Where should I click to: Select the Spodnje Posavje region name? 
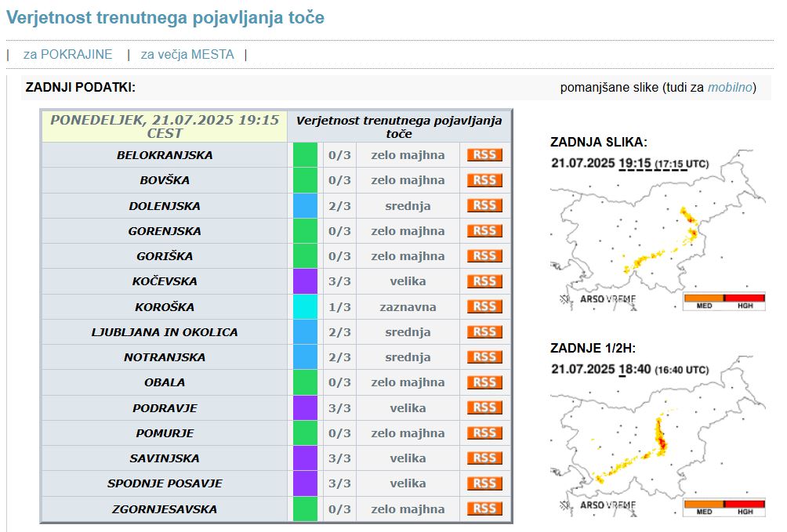[x=165, y=483]
